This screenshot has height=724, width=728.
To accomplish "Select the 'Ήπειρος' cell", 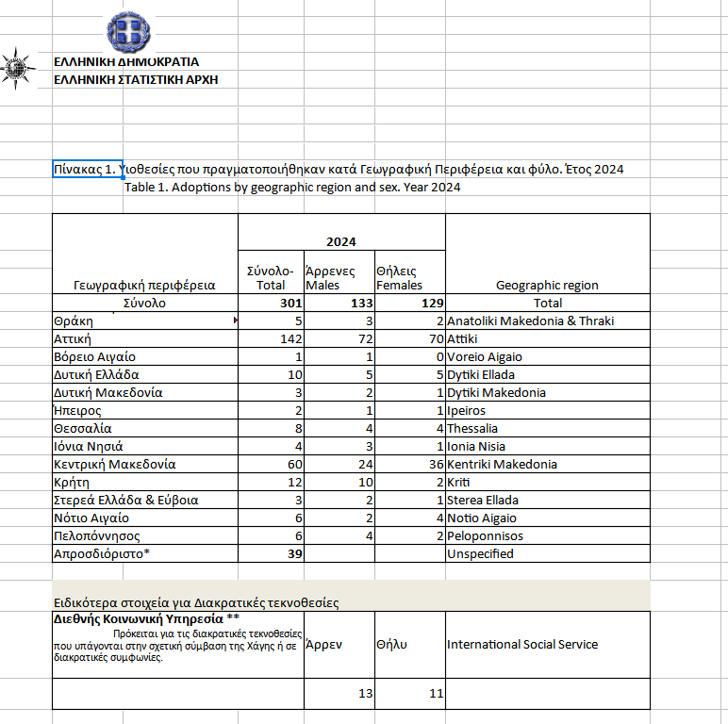I will (x=145, y=410).
